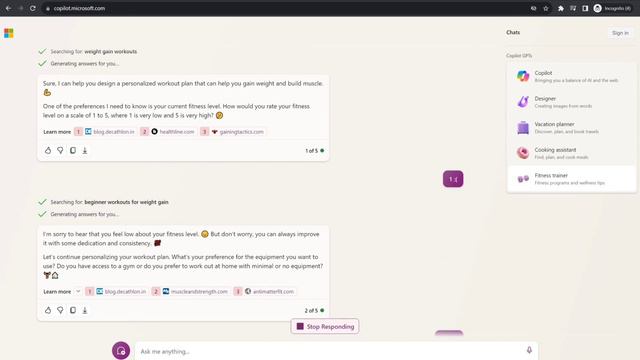Click 'Searching for: weight gain workouts' text
640x360 pixels.
(93, 51)
